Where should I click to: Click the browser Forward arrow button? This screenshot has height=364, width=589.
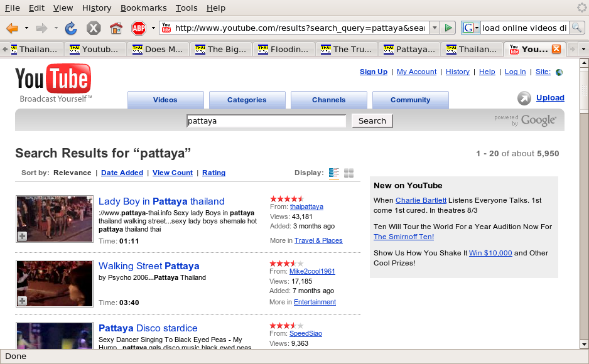tap(41, 28)
